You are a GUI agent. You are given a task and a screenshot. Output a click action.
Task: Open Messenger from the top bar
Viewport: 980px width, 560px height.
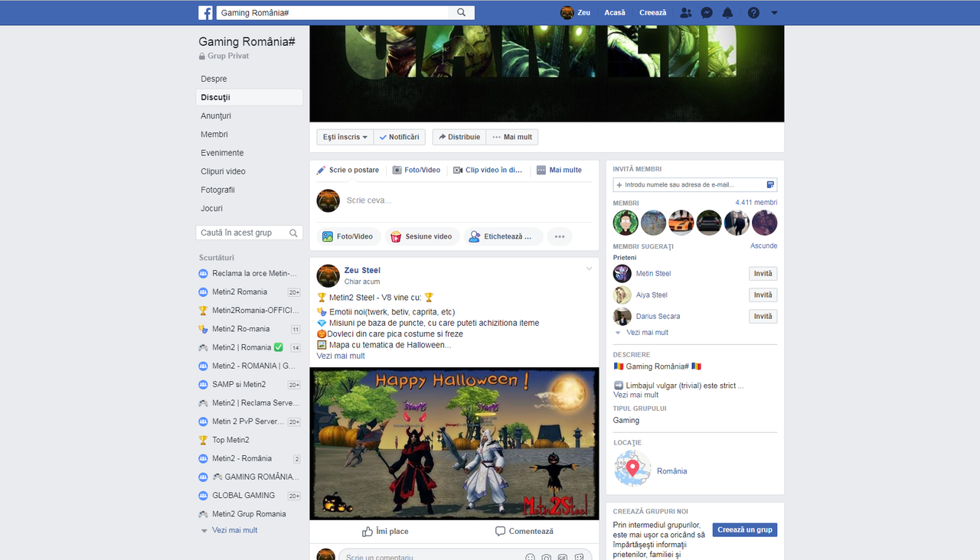(x=706, y=12)
